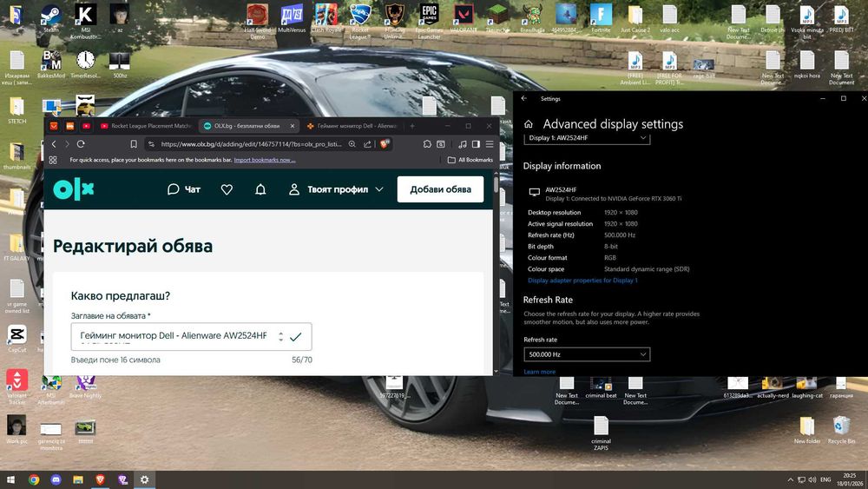
Task: Select the CapCut desktop icon
Action: 16,338
